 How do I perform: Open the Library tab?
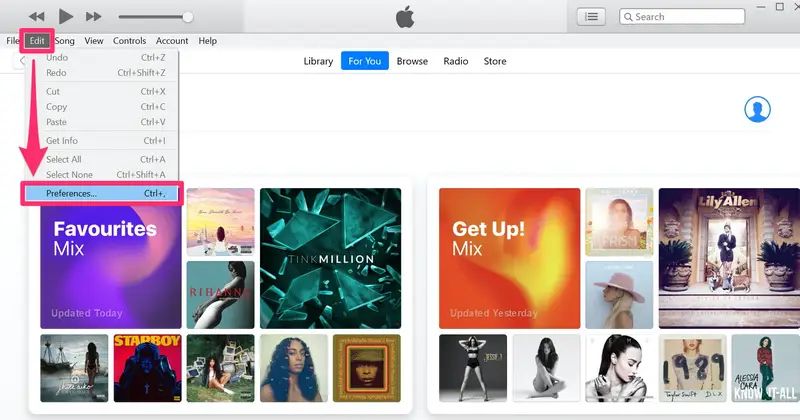318,61
